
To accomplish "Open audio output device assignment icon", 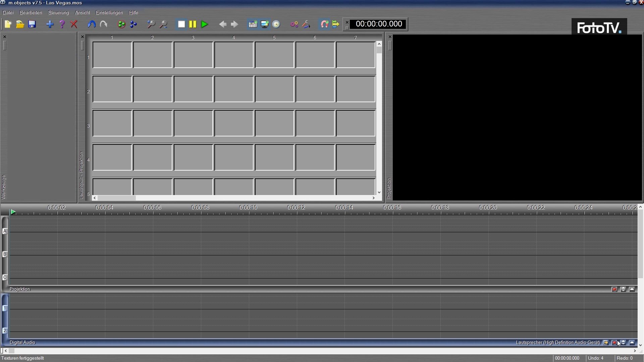I will (x=606, y=343).
